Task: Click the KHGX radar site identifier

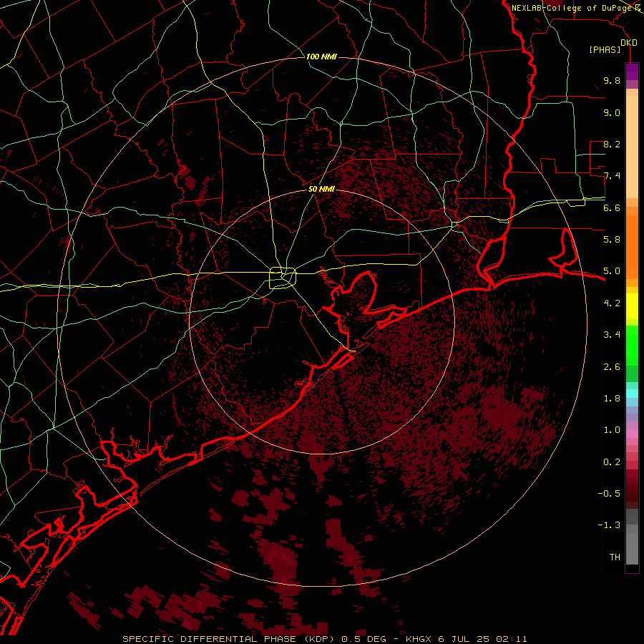Action: point(419,639)
